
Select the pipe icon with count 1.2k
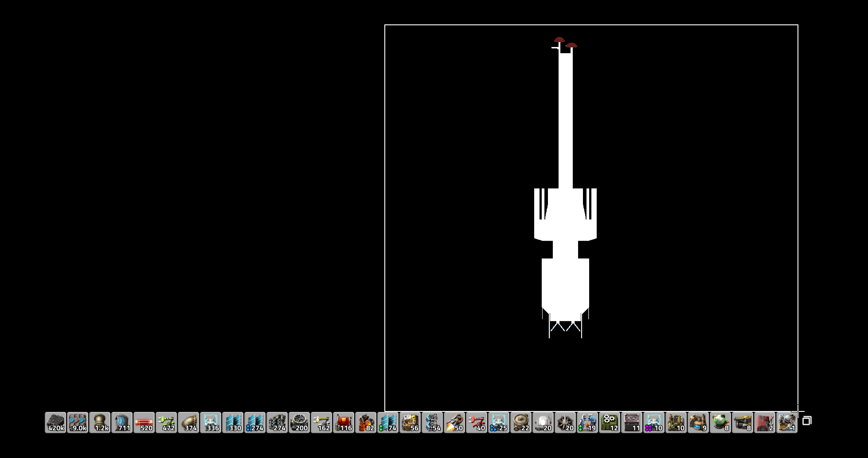pyautogui.click(x=100, y=423)
